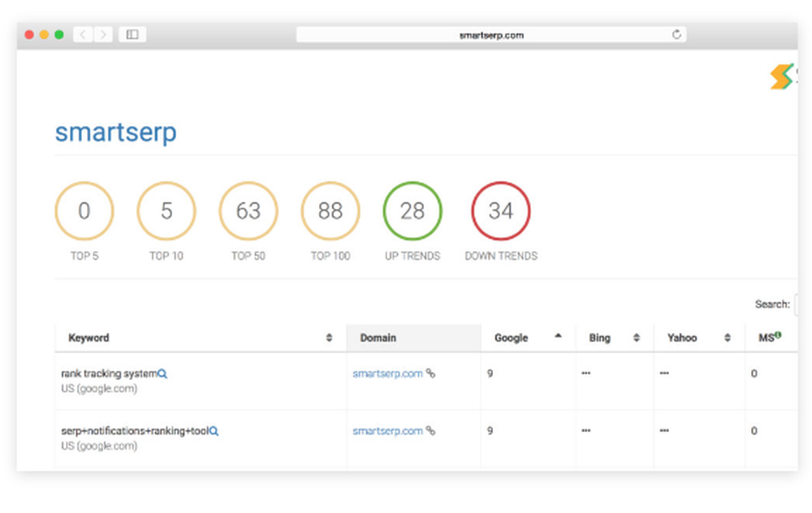Viewport: 812px width, 513px height.
Task: Click the Keyword column header text
Action: pyautogui.click(x=89, y=338)
